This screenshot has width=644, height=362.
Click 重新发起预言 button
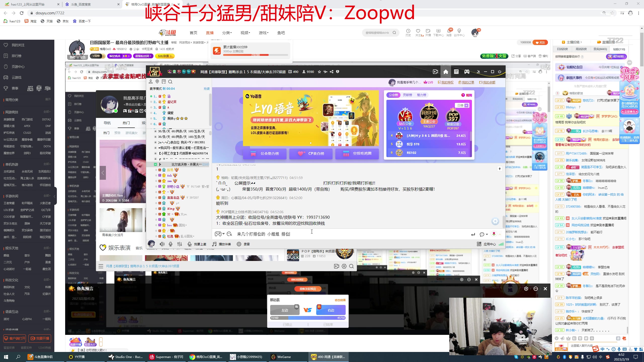click(308, 289)
